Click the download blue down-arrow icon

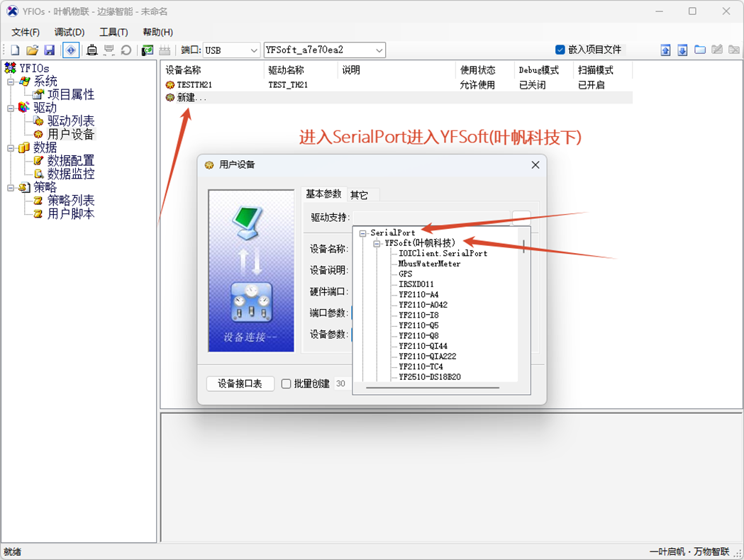[682, 50]
